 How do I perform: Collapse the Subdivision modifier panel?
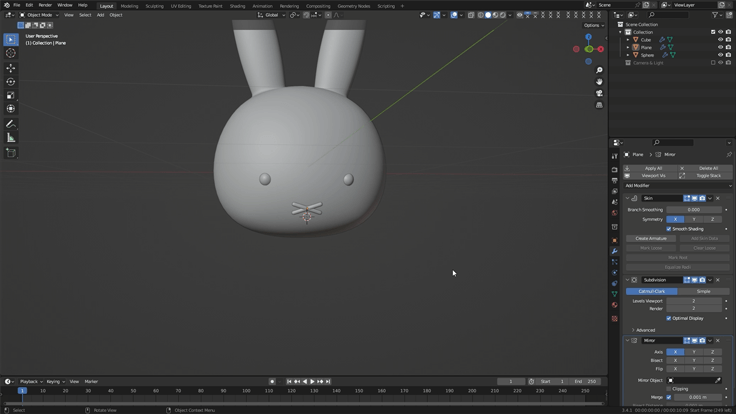(x=628, y=280)
